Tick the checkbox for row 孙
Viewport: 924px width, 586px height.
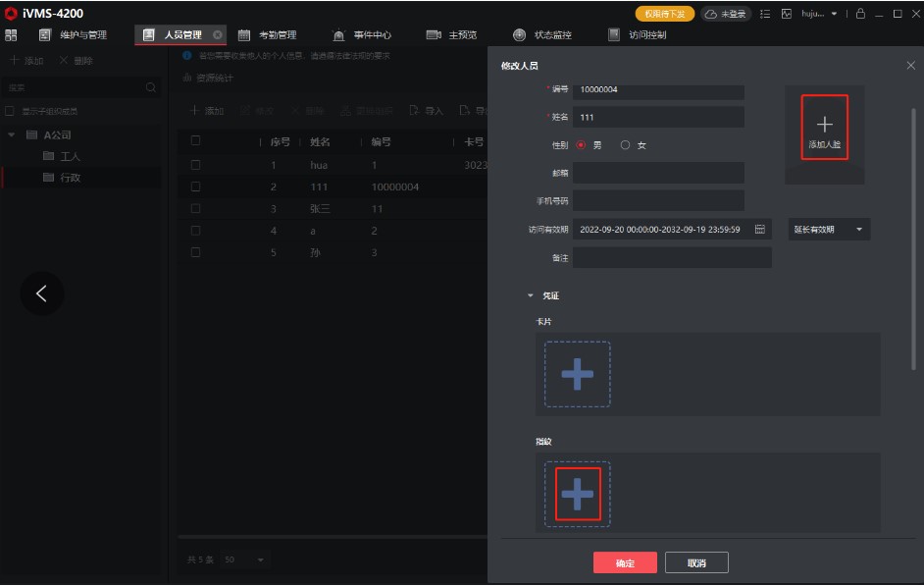pyautogui.click(x=195, y=252)
